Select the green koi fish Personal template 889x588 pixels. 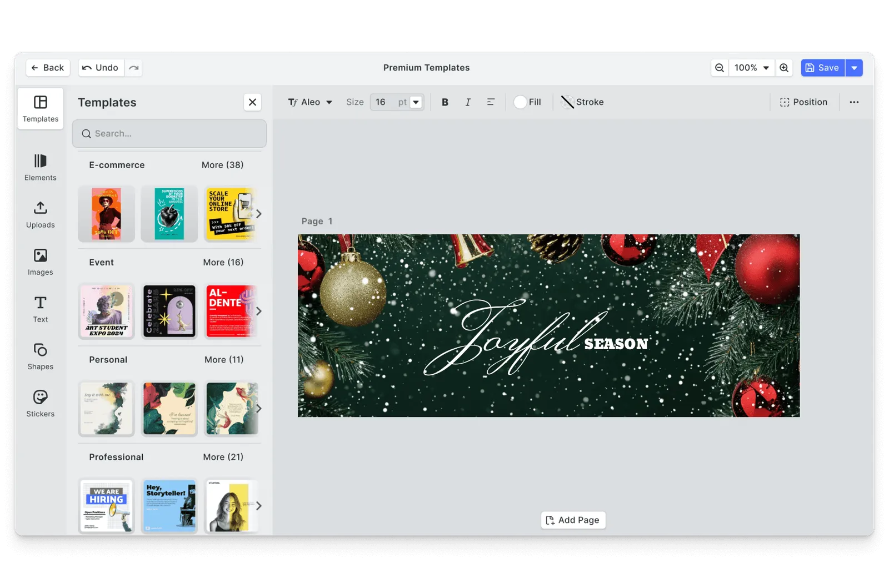[231, 408]
